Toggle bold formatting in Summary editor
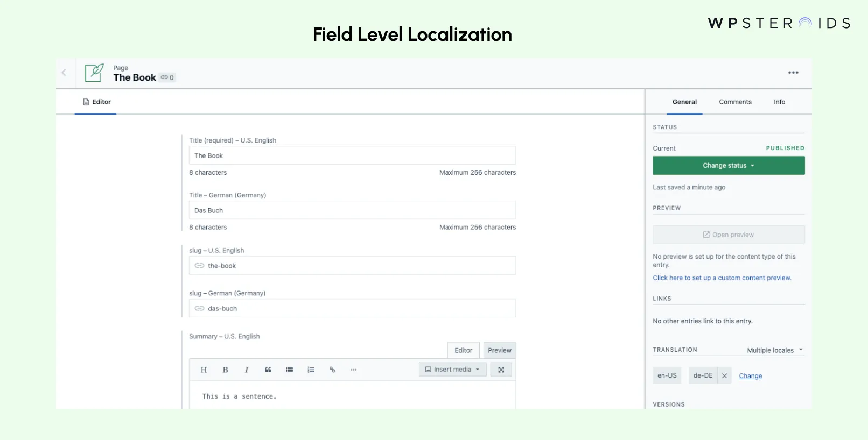Viewport: 868px width, 440px height. [x=225, y=370]
